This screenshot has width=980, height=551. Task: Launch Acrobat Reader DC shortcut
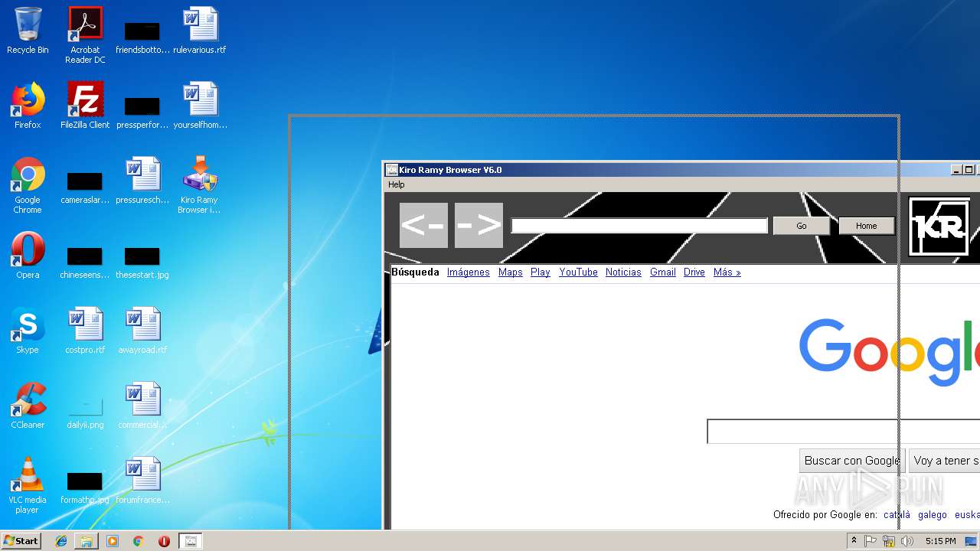click(x=85, y=35)
